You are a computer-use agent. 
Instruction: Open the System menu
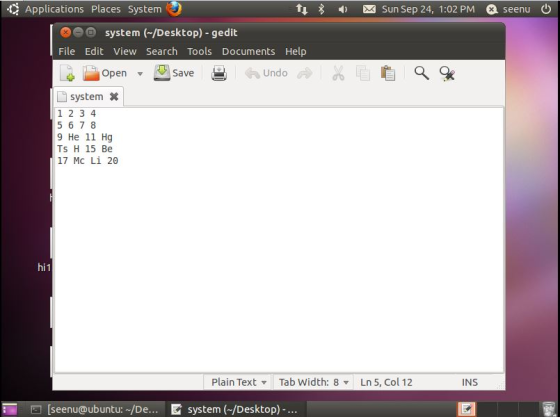pyautogui.click(x=145, y=9)
